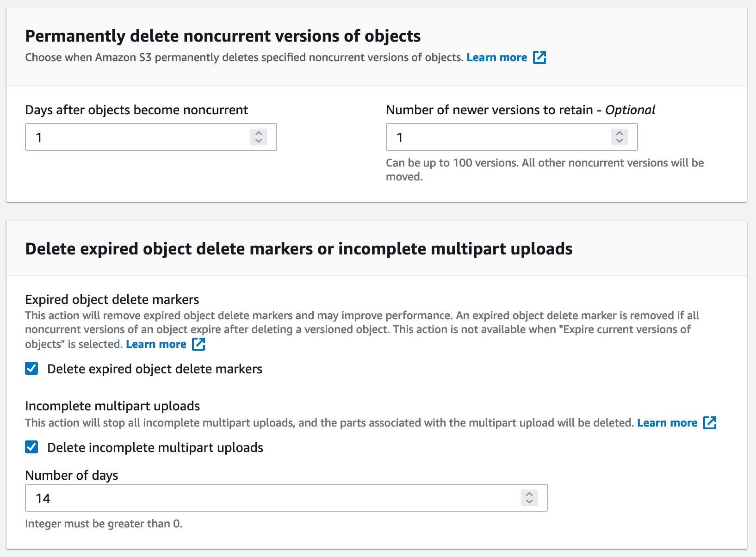This screenshot has height=557, width=756.
Task: Decrease days after objects become noncurrent
Action: coord(259,141)
